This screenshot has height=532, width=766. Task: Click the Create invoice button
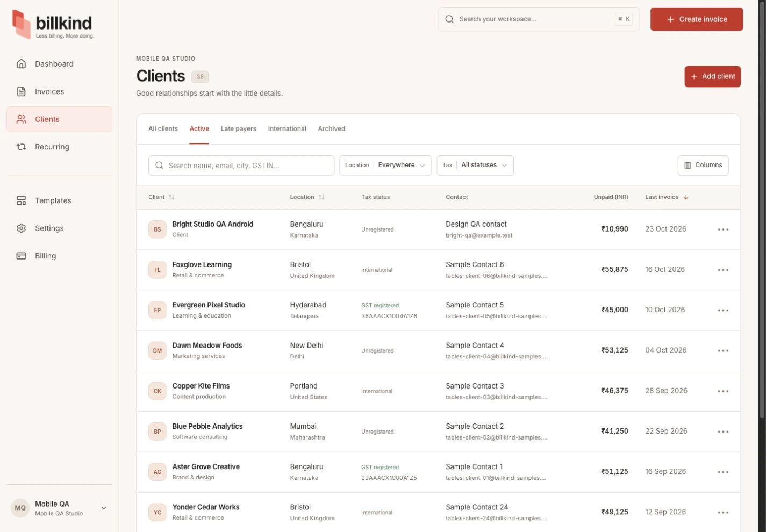[x=697, y=19]
